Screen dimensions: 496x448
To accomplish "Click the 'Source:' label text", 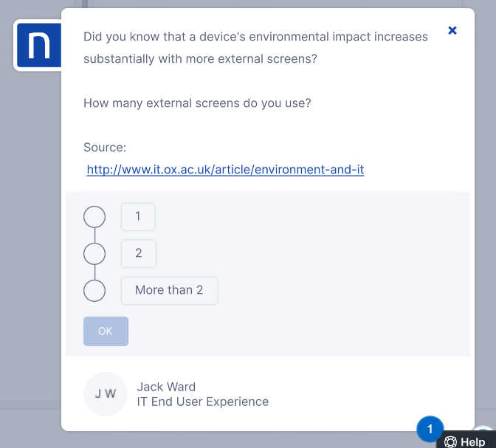I will tap(105, 148).
